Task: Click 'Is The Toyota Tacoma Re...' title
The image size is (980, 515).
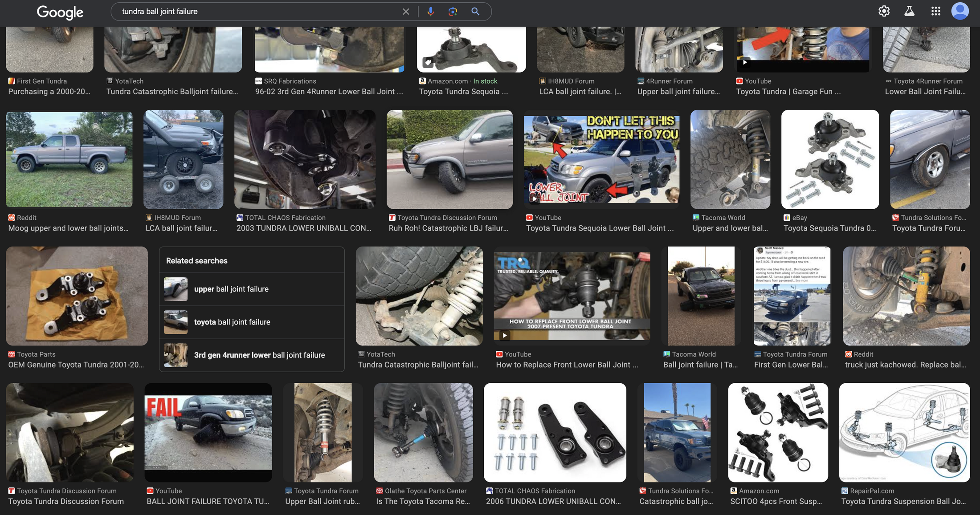Action: point(423,502)
